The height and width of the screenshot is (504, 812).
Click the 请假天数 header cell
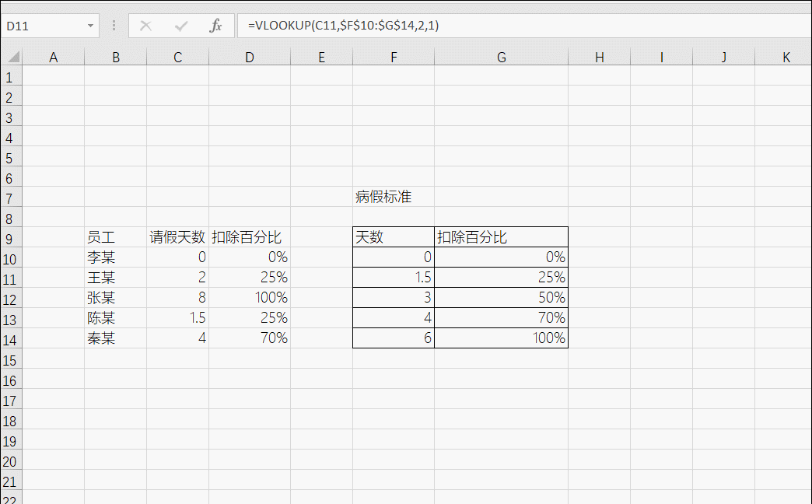[177, 237]
